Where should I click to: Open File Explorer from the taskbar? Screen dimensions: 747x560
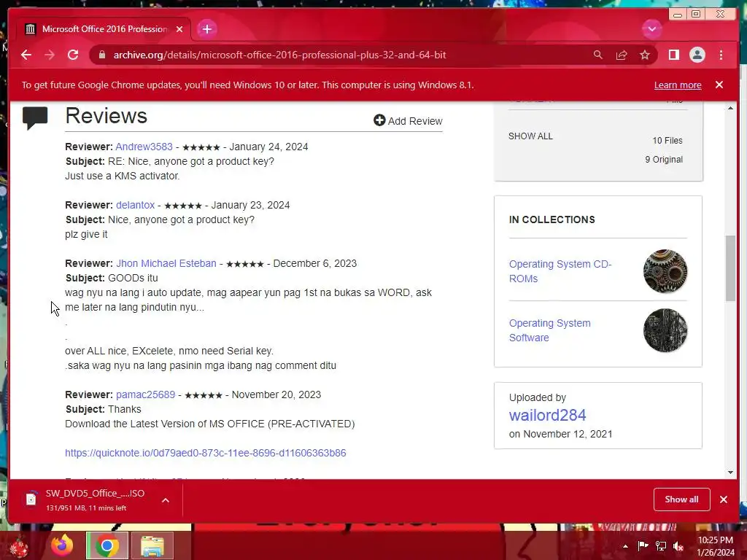(x=152, y=545)
